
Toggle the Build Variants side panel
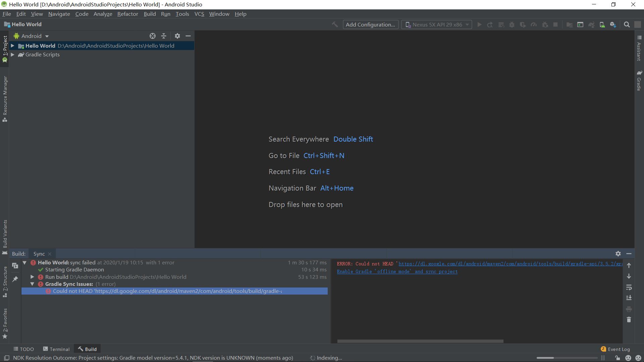[x=5, y=238]
